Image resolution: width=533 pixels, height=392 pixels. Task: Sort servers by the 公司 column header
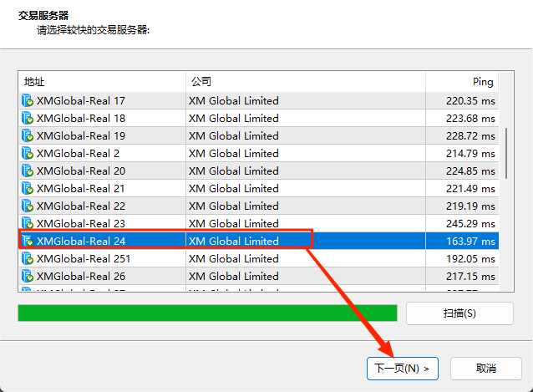pos(306,82)
